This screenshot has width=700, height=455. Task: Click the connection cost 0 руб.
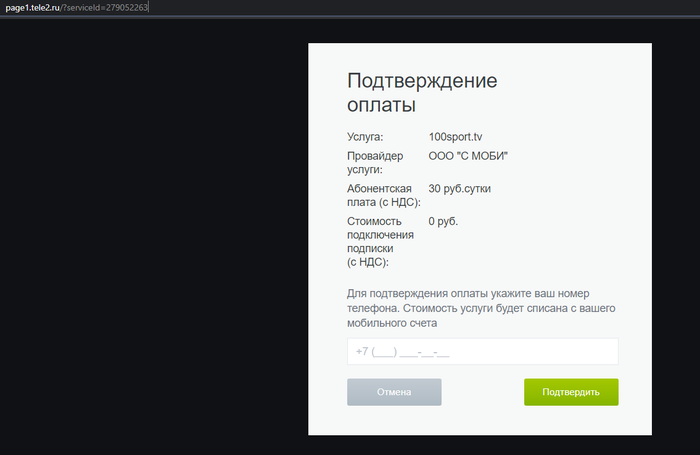coord(443,221)
